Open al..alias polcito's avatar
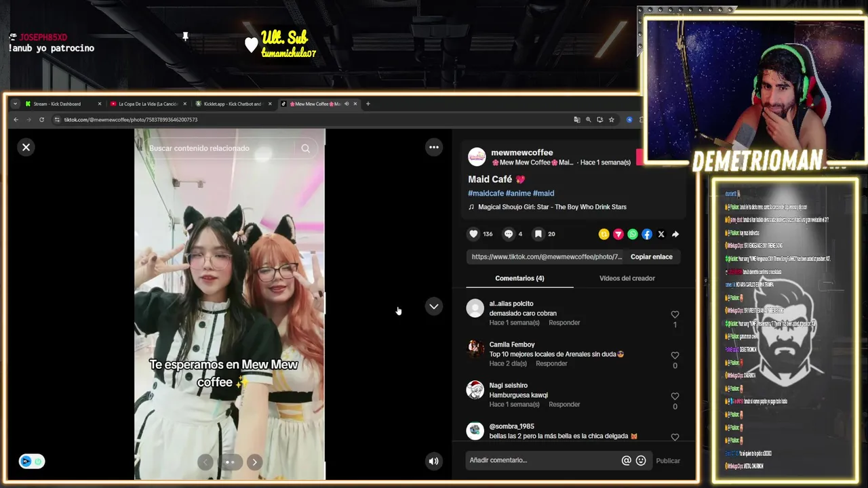The image size is (868, 488). (475, 308)
